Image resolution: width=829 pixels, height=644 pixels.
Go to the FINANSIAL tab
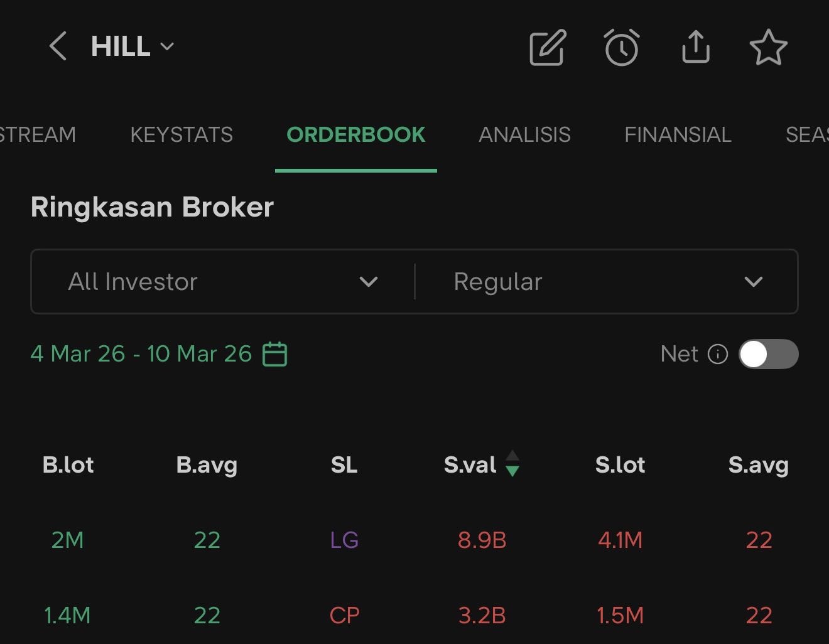tap(678, 134)
